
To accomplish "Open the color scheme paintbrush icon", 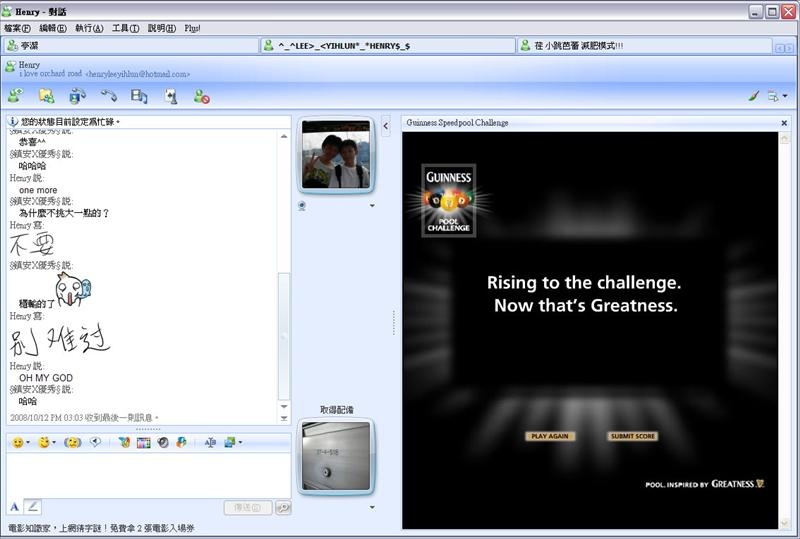I will click(754, 95).
